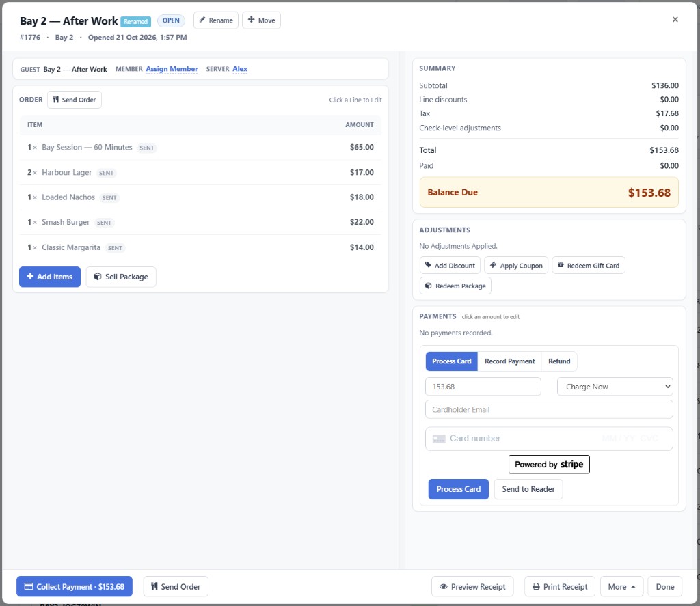Click Apply Coupon with ticket icon
700x606 pixels.
pos(516,266)
